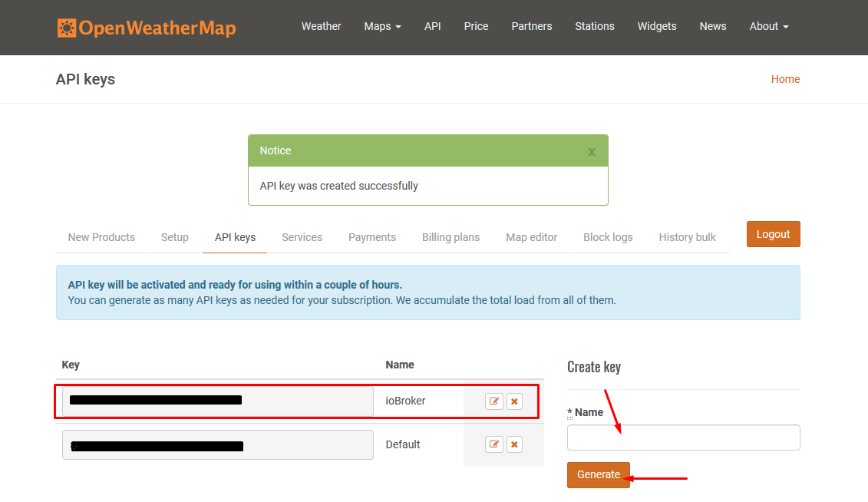Delete the ioBroker API key
Image resolution: width=868 pixels, height=502 pixels.
(x=514, y=401)
